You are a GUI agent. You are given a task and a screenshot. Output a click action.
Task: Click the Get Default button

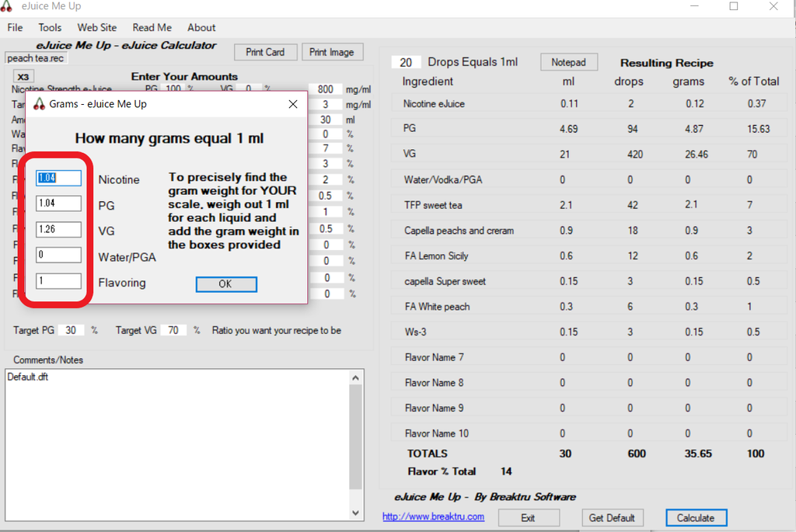612,518
